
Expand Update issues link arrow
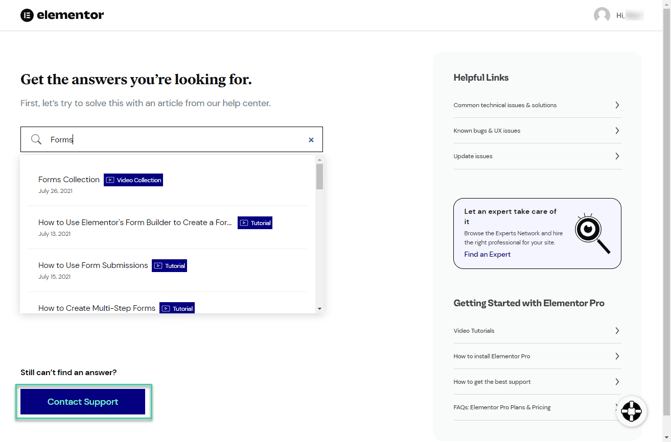tap(617, 156)
